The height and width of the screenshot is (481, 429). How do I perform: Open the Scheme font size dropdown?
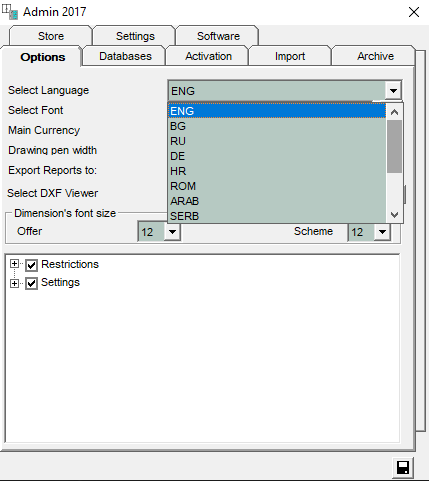point(383,232)
